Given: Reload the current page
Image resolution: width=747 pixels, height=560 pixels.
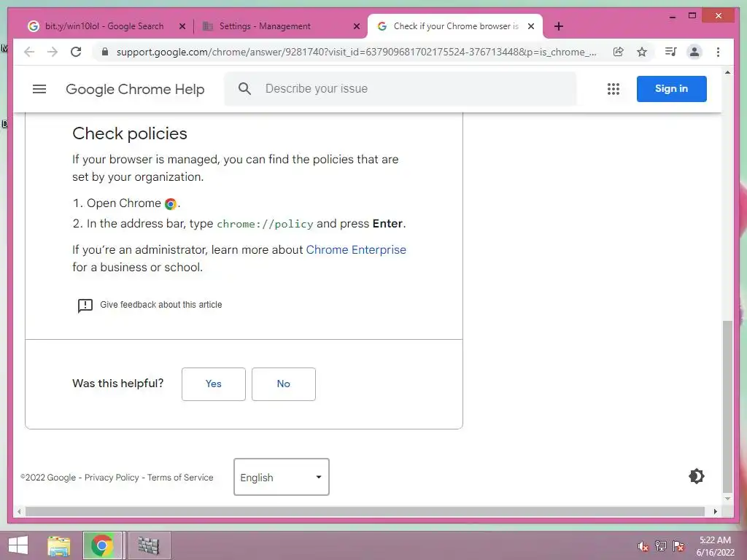Looking at the screenshot, I should click(76, 52).
